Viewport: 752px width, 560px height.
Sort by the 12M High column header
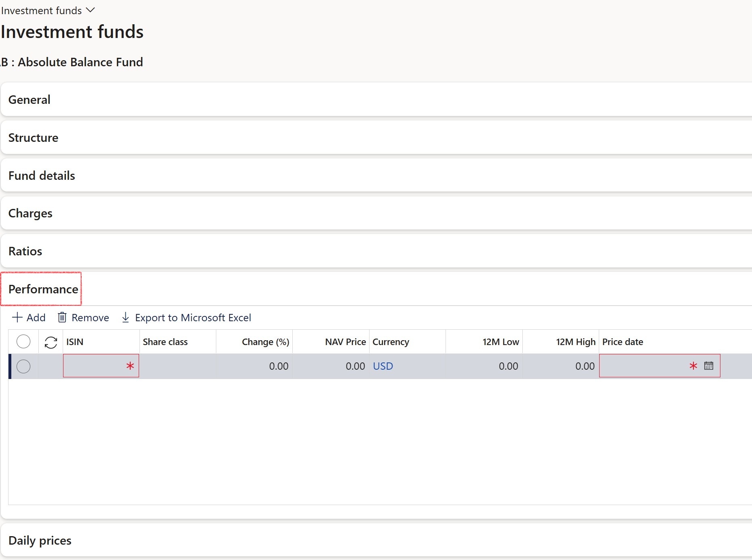[x=561, y=342]
